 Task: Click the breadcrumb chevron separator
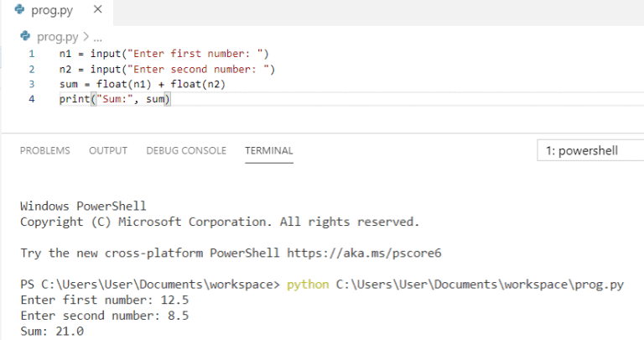pos(86,37)
